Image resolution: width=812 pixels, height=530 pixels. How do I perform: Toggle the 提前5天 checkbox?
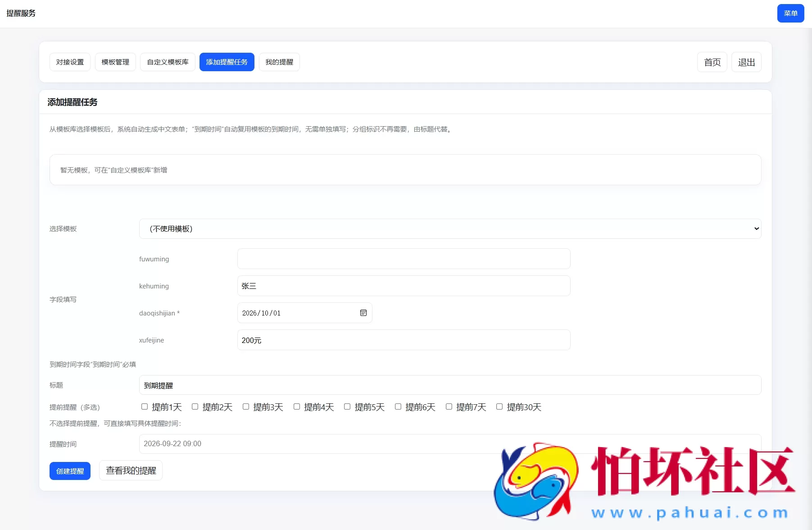click(x=347, y=407)
